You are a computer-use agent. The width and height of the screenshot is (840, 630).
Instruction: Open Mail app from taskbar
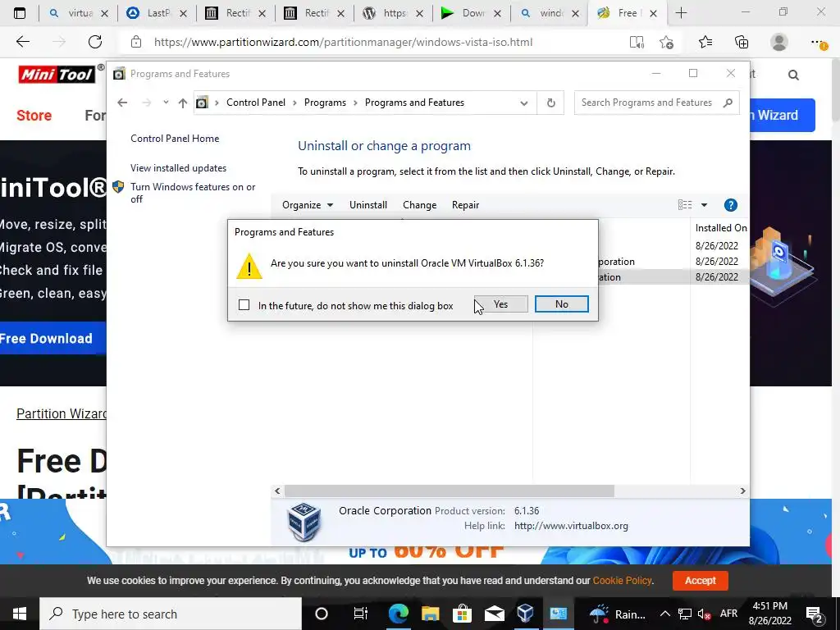(x=494, y=614)
